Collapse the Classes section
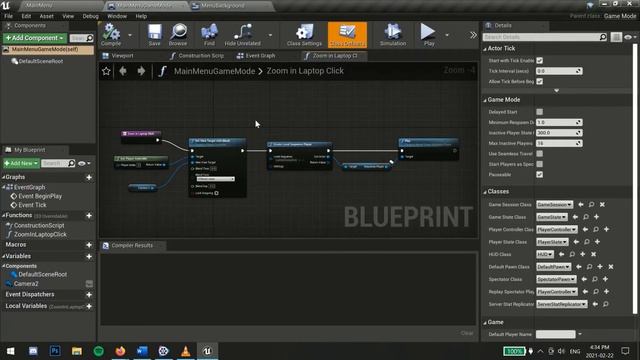Image resolution: width=640 pixels, height=360 pixels. click(x=485, y=192)
